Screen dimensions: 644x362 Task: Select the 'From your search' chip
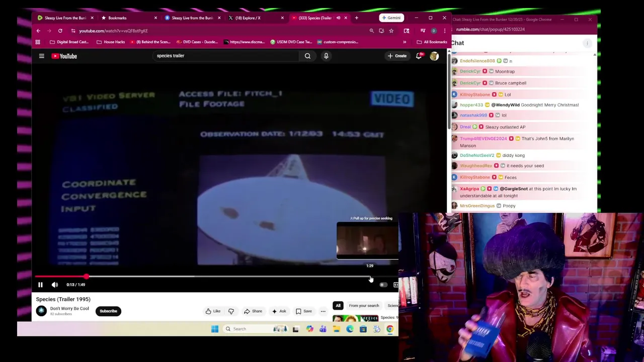pos(364,306)
